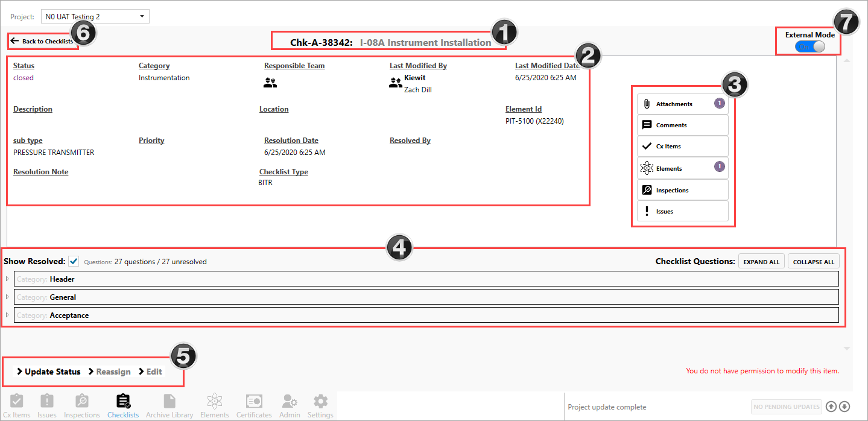The width and height of the screenshot is (868, 421).
Task: Open the Comments panel tab
Action: pyautogui.click(x=683, y=125)
